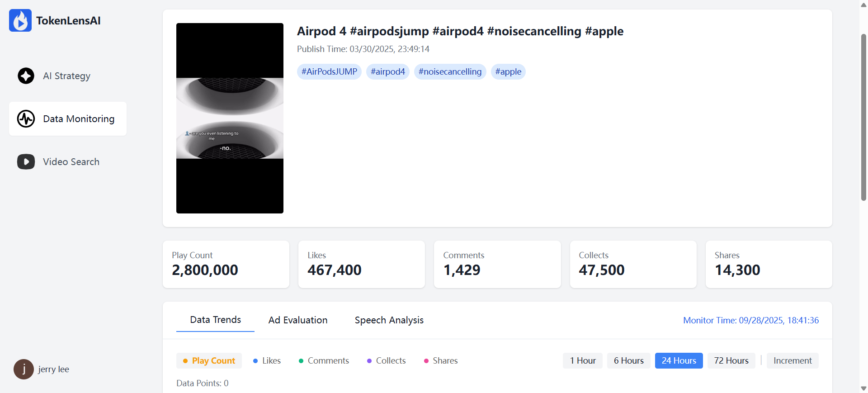Image resolution: width=868 pixels, height=393 pixels.
Task: Switch to the Ad Evaluation tab
Action: pyautogui.click(x=297, y=320)
